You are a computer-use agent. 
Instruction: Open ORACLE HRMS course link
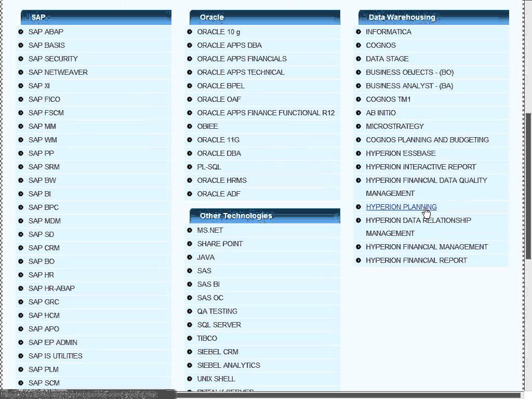tap(222, 180)
